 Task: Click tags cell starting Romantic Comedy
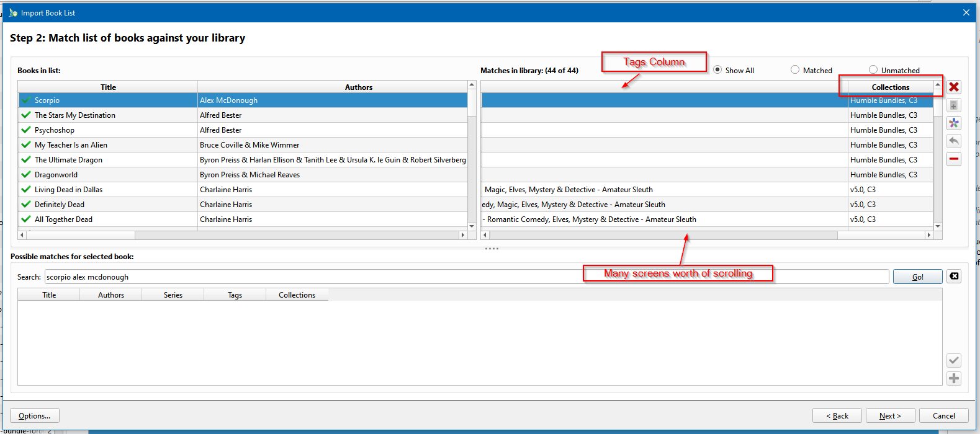point(665,219)
